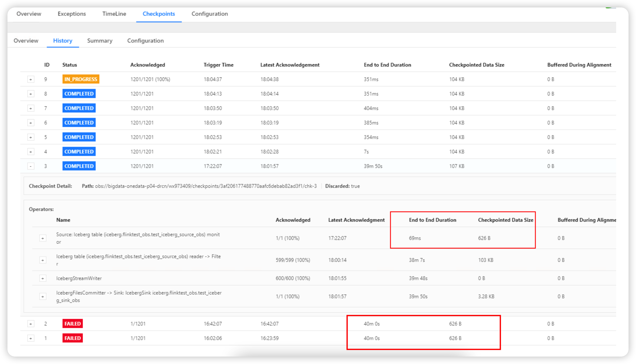
Task: Expand IcebergStreamWriter operator subtasks
Action: [43, 279]
